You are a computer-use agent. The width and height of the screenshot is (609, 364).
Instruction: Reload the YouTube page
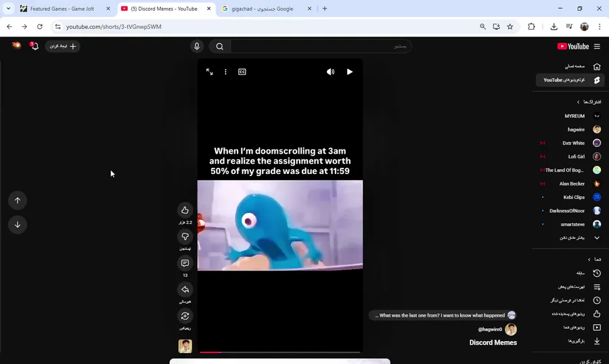pyautogui.click(x=40, y=26)
